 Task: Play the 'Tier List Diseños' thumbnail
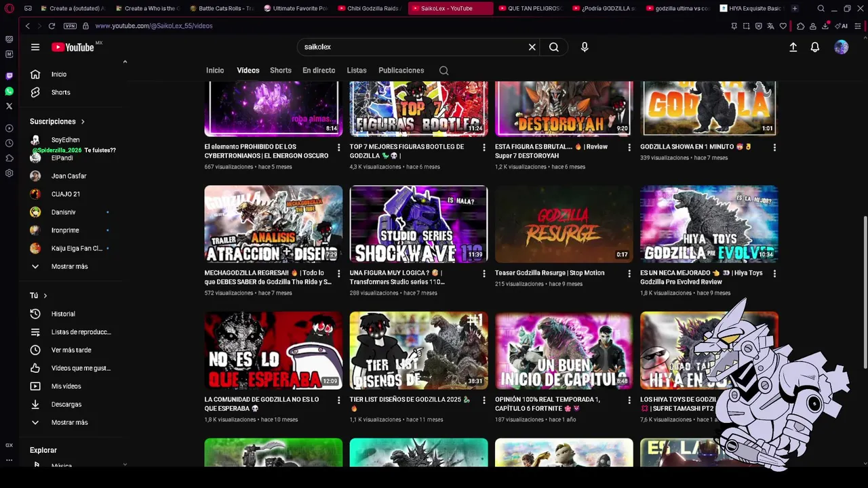click(x=418, y=350)
